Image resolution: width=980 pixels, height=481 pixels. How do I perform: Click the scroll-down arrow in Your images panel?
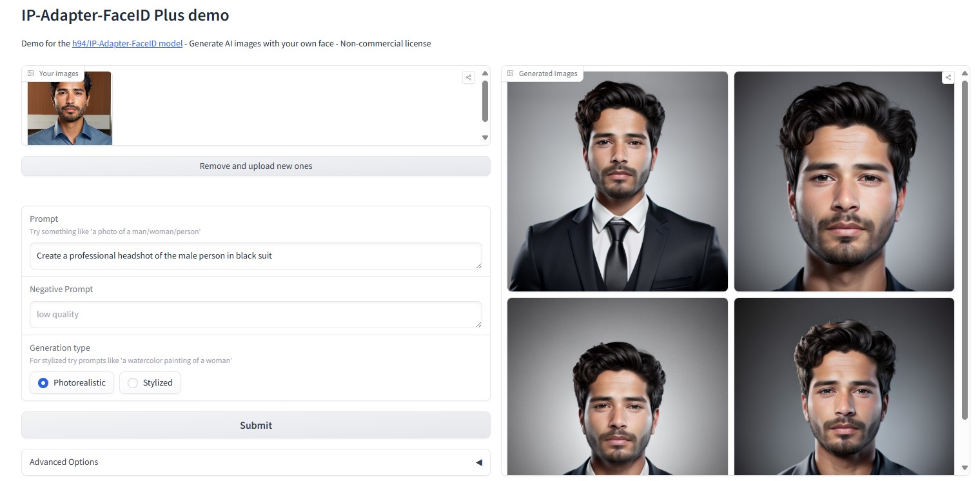click(x=484, y=137)
